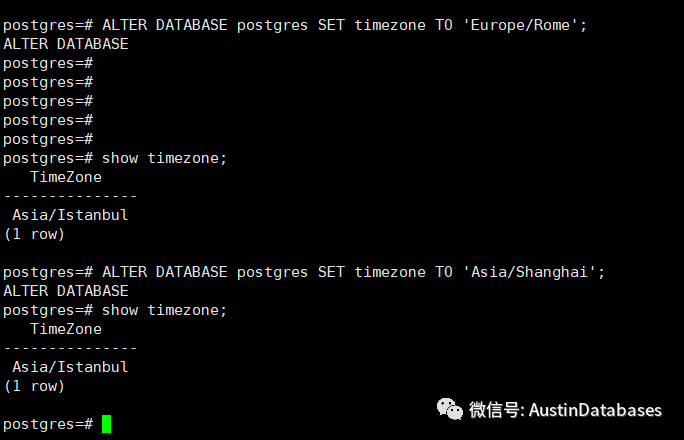Image resolution: width=684 pixels, height=440 pixels.
Task: Click the first '(1 row)' result footer
Action: tap(34, 234)
